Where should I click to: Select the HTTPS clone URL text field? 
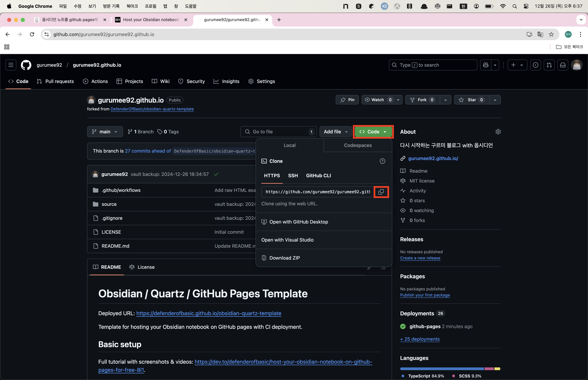click(318, 192)
